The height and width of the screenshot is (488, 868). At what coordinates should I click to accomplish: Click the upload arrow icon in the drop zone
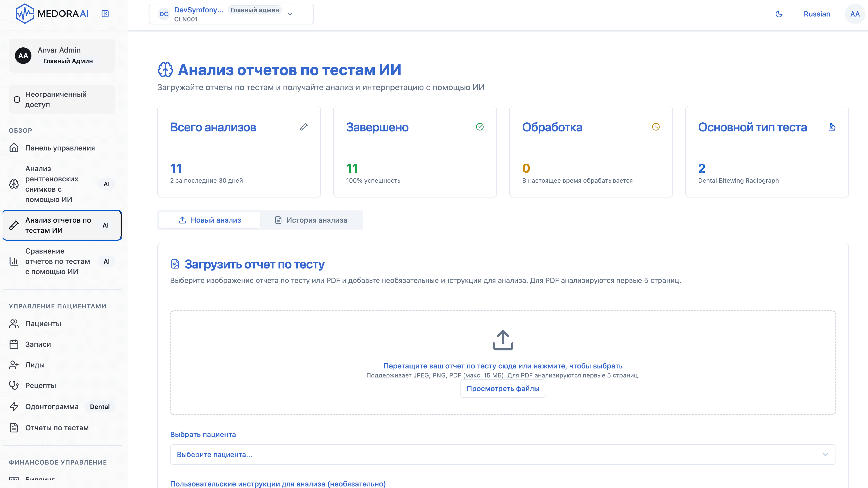pyautogui.click(x=503, y=340)
